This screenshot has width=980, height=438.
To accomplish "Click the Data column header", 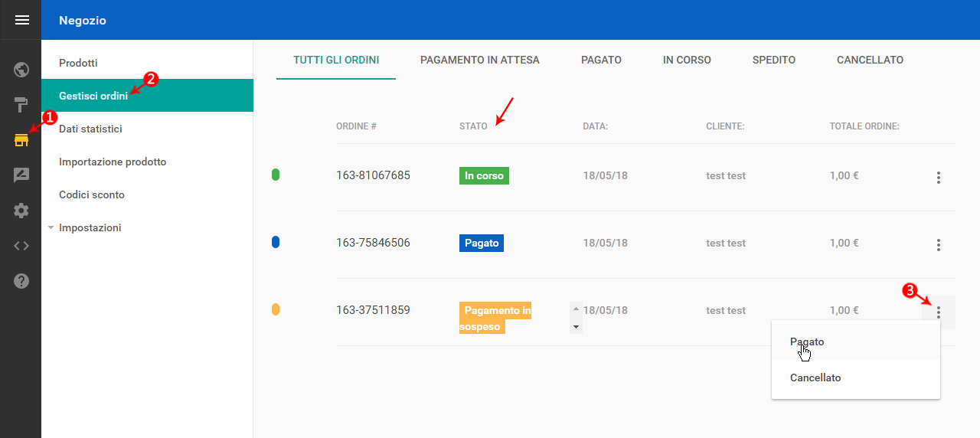I will tap(595, 126).
